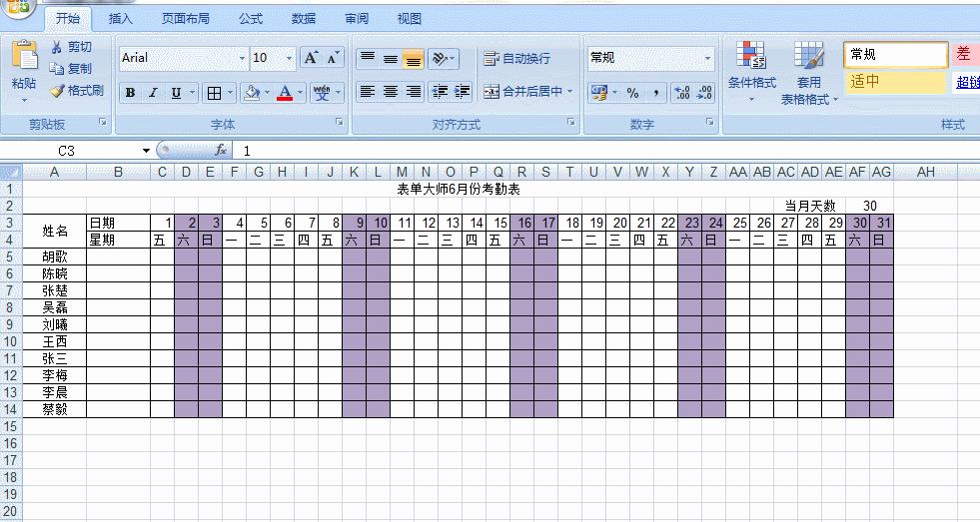Image resolution: width=980 pixels, height=522 pixels.
Task: Click accounting number format icon
Action: (x=598, y=93)
